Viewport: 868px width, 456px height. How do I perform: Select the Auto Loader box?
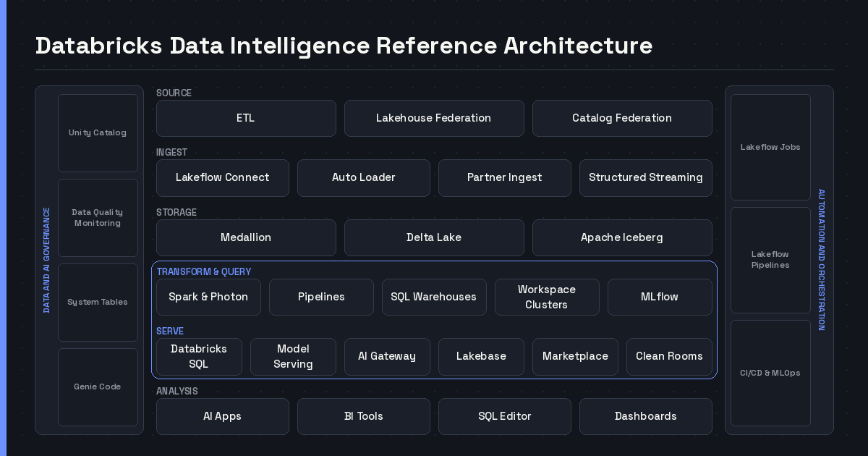(364, 178)
